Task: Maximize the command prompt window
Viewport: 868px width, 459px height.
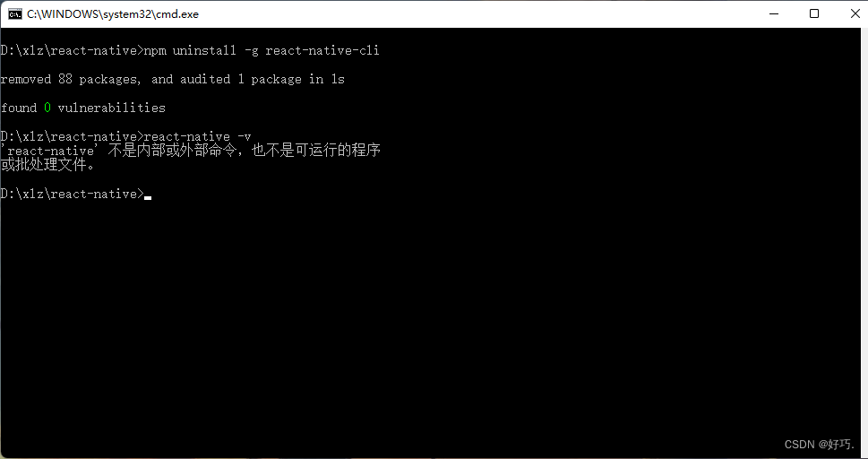Action: coord(813,13)
